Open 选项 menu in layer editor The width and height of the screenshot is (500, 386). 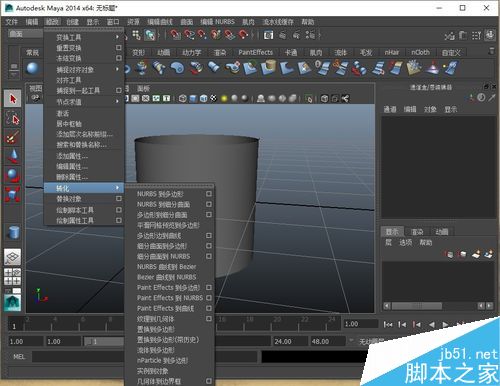[x=406, y=242]
